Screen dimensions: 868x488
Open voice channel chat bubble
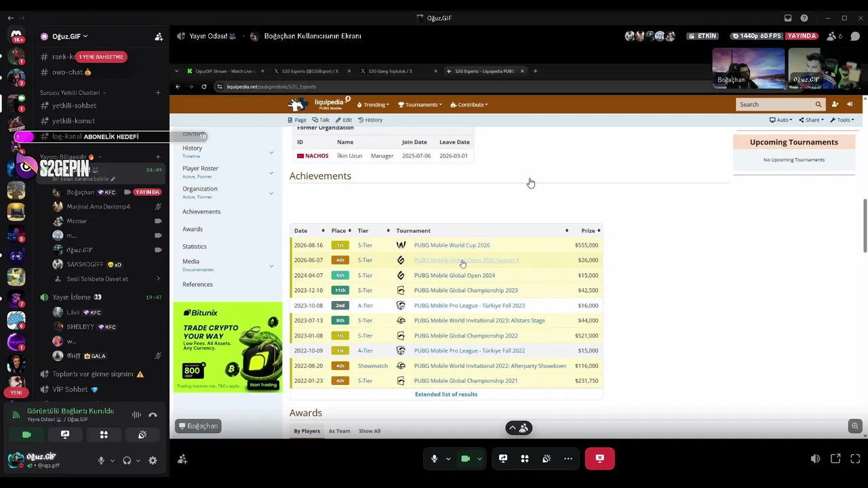click(x=855, y=36)
